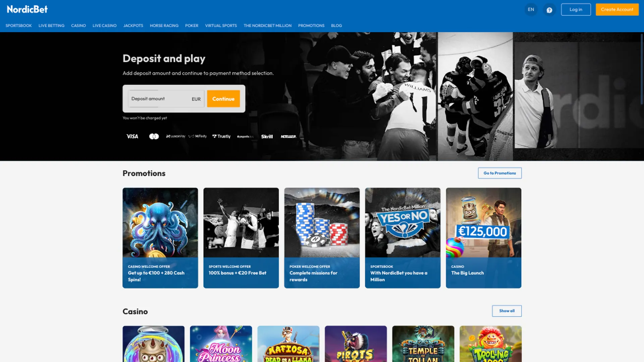Open the help question mark icon
The image size is (644, 362).
(x=549, y=9)
